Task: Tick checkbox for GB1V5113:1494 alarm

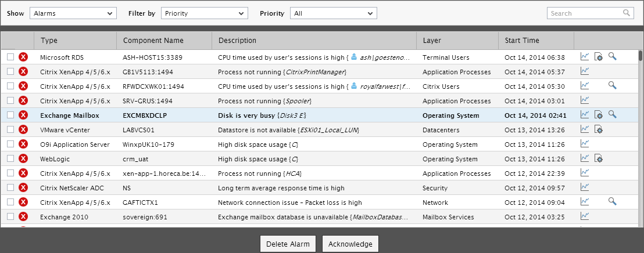Action: coord(10,71)
